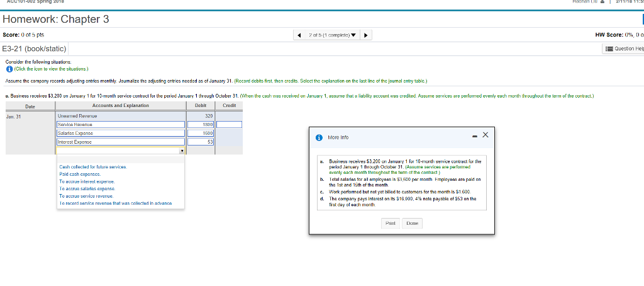644x286 pixels.
Task: Click the empty credit field on Service Revenue row
Action: click(x=229, y=124)
